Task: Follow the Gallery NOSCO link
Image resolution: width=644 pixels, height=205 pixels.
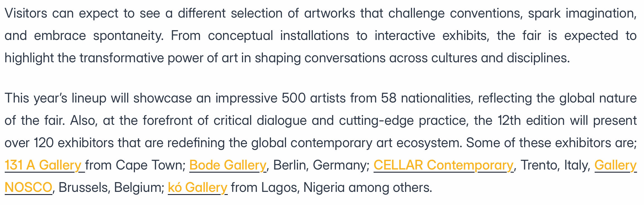Action: pos(615,165)
